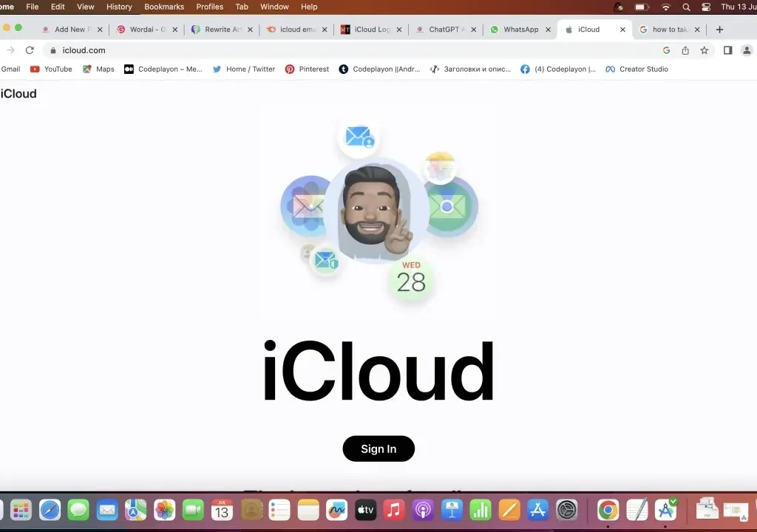Switch to the ChatGPT tab

(446, 30)
